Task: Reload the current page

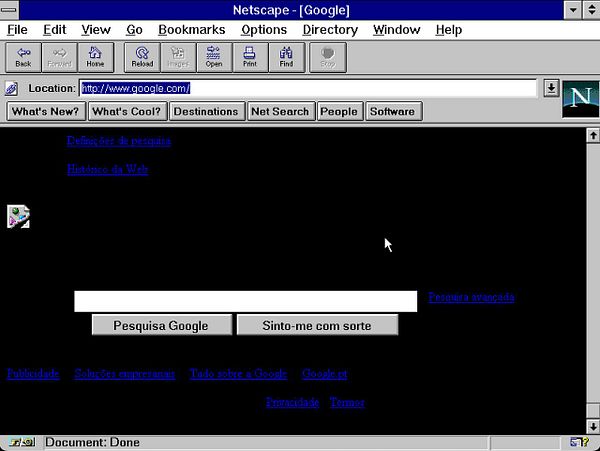Action: [142, 57]
